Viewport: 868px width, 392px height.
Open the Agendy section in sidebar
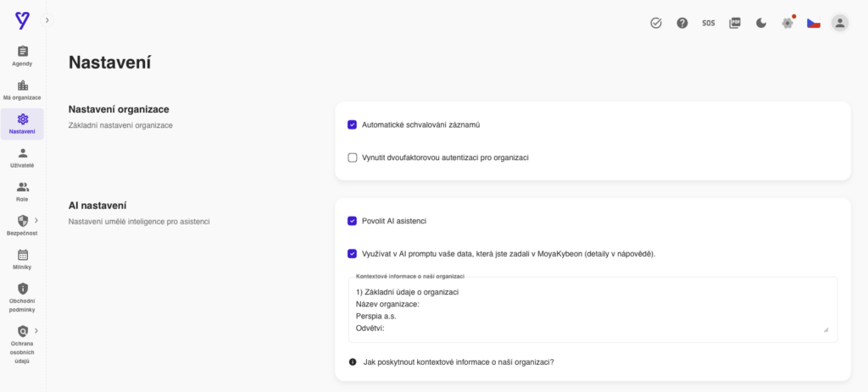point(22,56)
